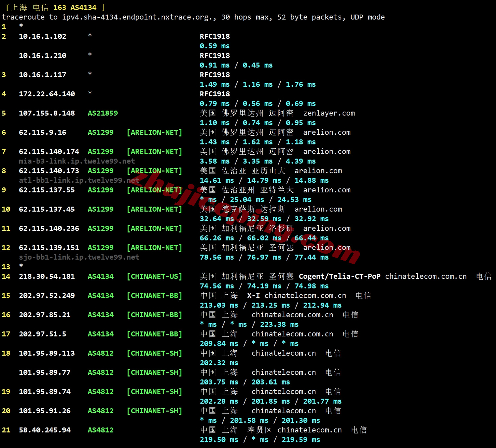496x448 pixels.
Task: Click the AS21859 label
Action: click(103, 113)
